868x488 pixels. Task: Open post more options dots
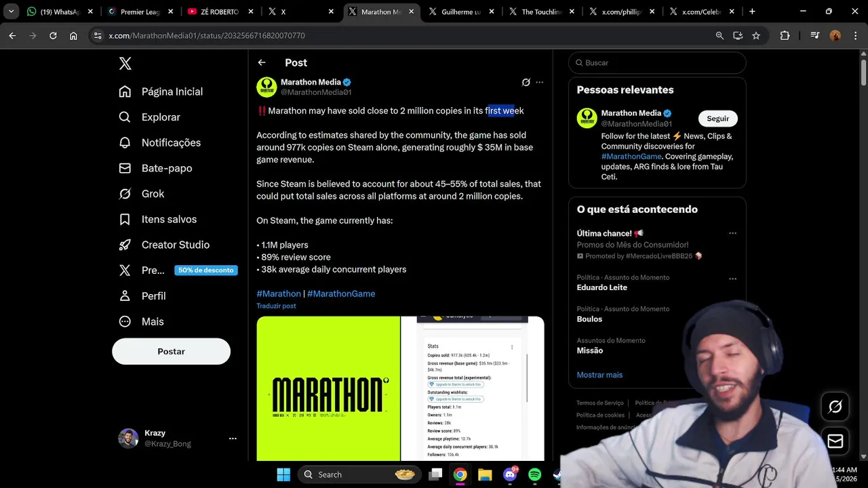coord(540,82)
